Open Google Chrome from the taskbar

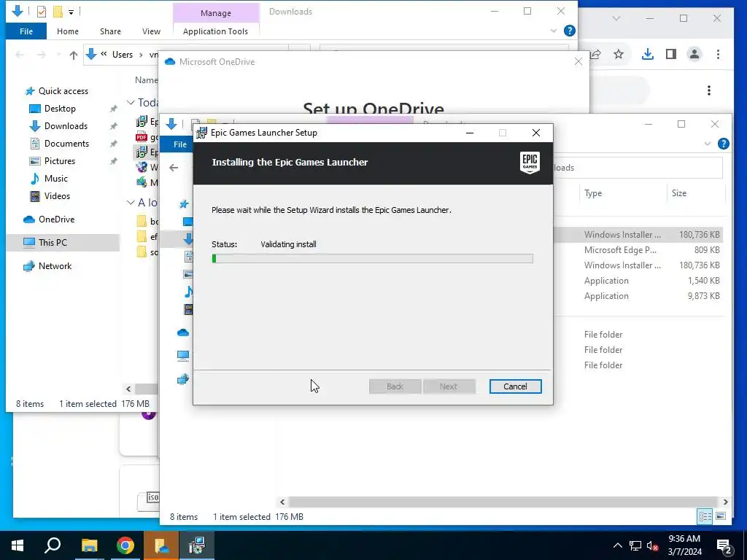(x=125, y=545)
